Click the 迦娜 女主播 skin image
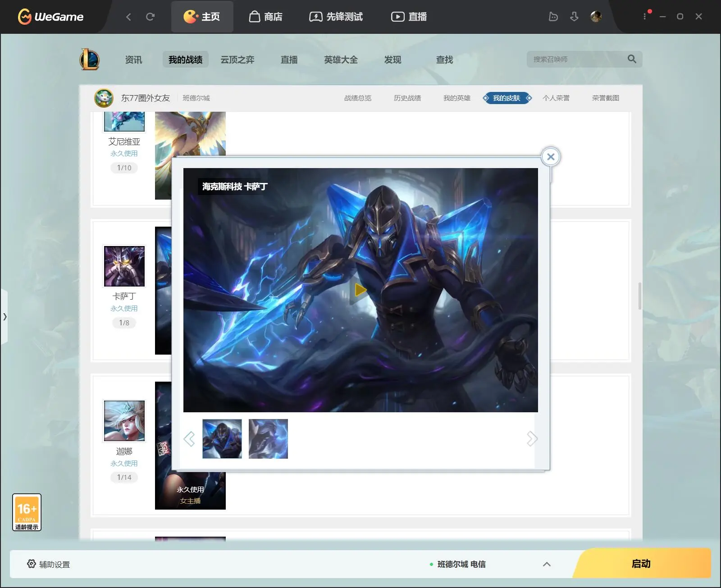721x588 pixels. (190, 490)
